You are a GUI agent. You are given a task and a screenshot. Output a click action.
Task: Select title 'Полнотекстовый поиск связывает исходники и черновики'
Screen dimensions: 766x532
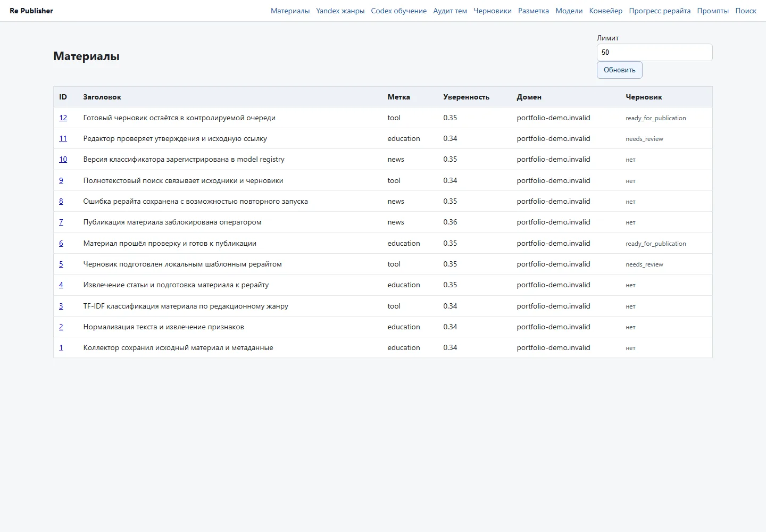(x=183, y=180)
